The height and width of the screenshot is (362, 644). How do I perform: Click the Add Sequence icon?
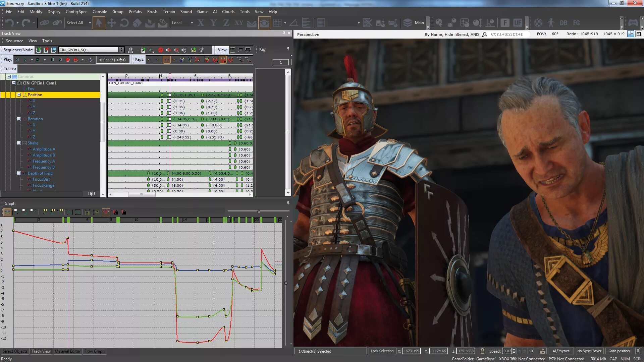[x=38, y=50]
